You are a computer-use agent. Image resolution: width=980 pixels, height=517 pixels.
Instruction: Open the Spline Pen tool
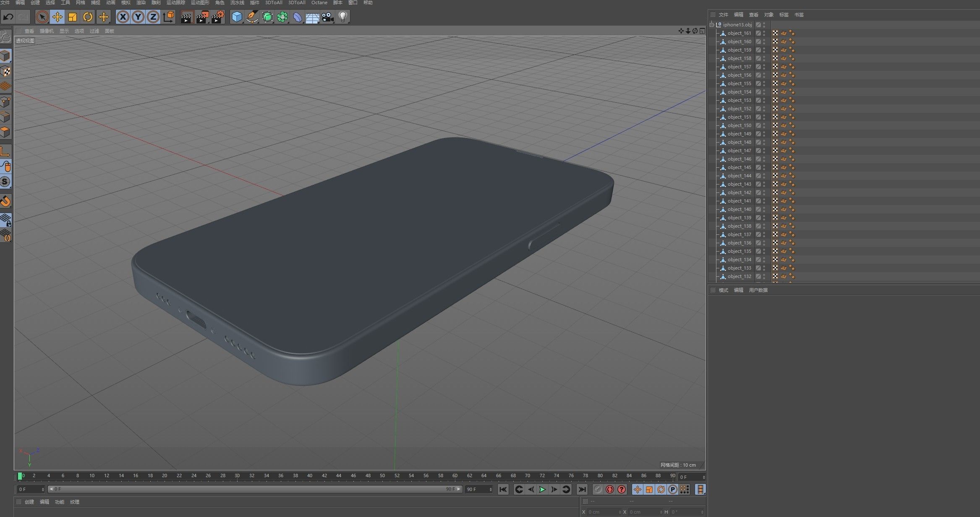coord(252,17)
